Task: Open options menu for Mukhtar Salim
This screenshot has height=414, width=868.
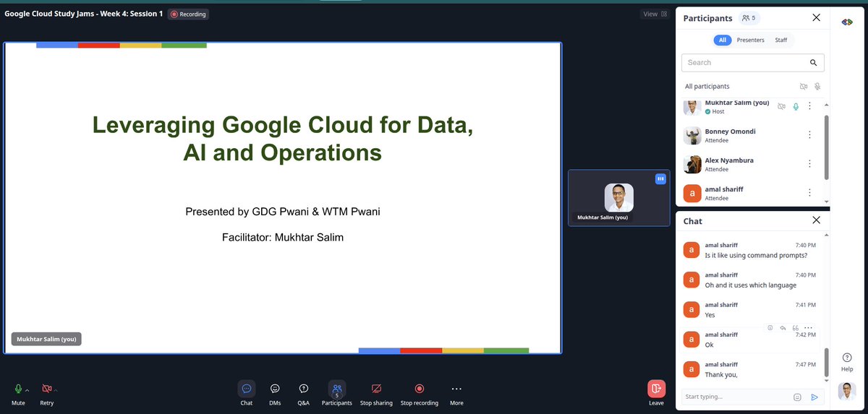Action: click(x=809, y=106)
